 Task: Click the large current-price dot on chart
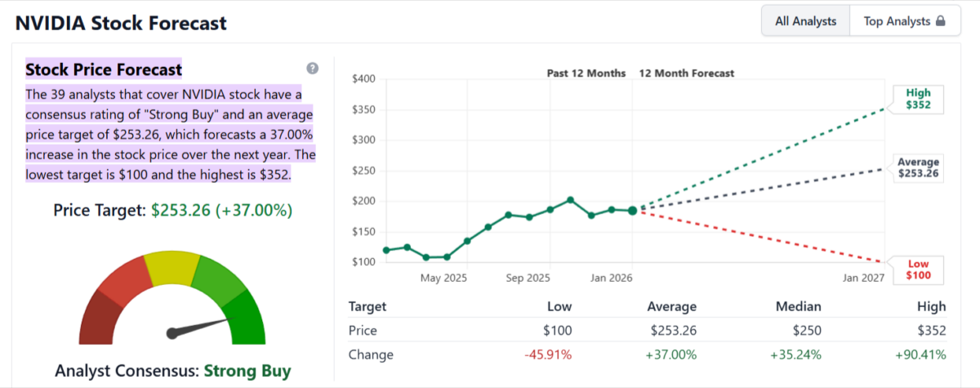click(632, 211)
